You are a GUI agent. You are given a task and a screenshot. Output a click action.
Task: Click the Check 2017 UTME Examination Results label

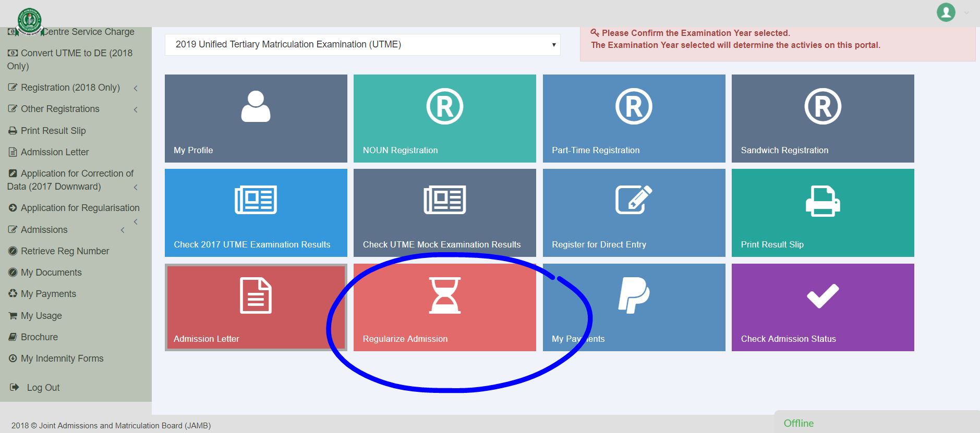[252, 244]
